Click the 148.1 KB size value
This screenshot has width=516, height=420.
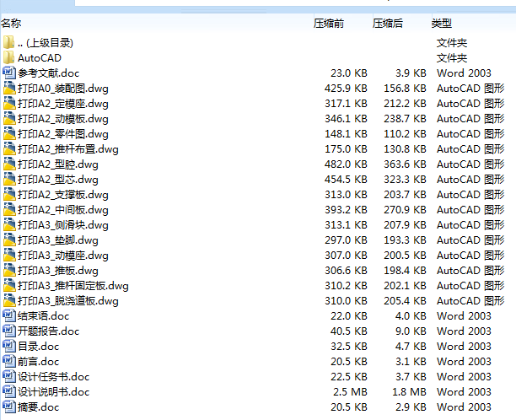(x=346, y=134)
